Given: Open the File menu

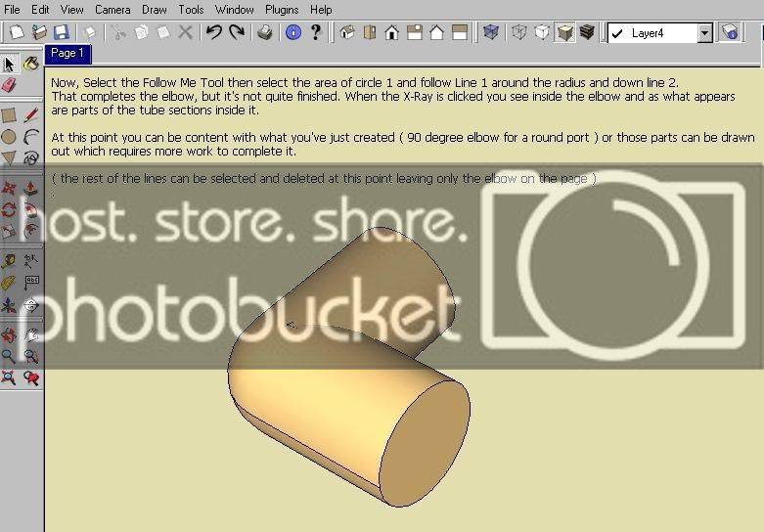Looking at the screenshot, I should coord(12,9).
